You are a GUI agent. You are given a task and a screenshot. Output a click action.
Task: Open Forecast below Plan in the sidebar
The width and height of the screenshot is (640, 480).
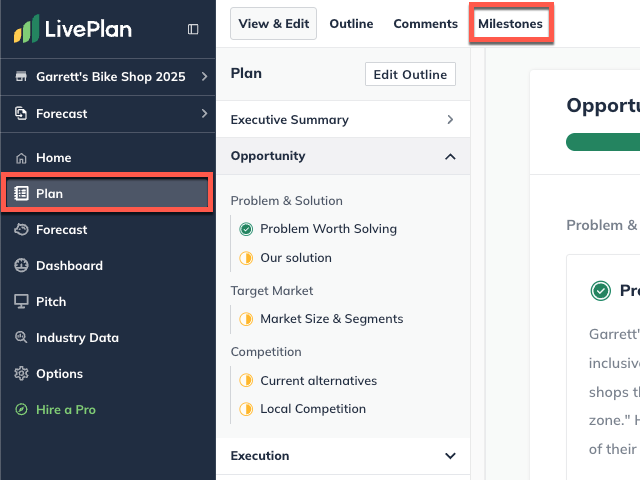tap(62, 230)
